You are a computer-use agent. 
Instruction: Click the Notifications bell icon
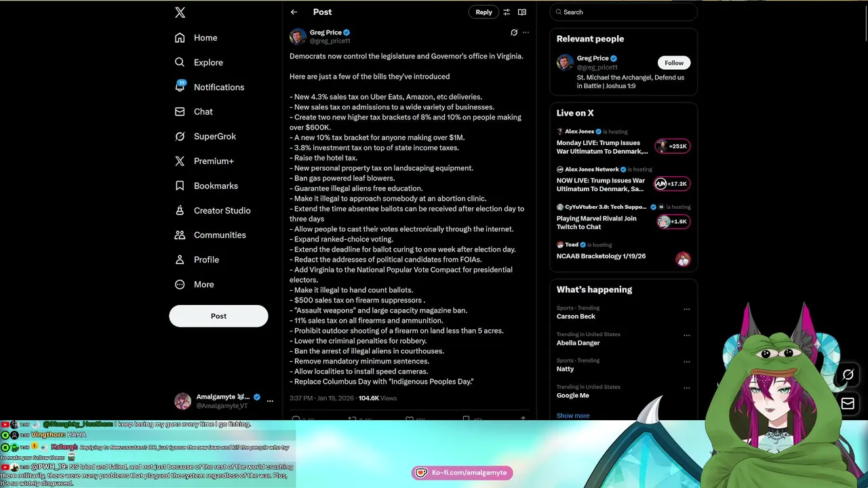(x=180, y=87)
